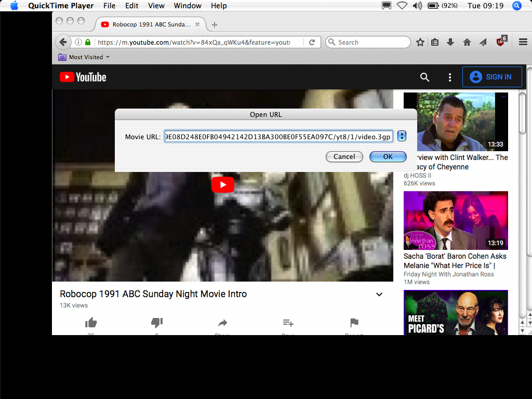532x399 pixels.
Task: Confirm the Open URL dialog with OK
Action: tap(388, 156)
